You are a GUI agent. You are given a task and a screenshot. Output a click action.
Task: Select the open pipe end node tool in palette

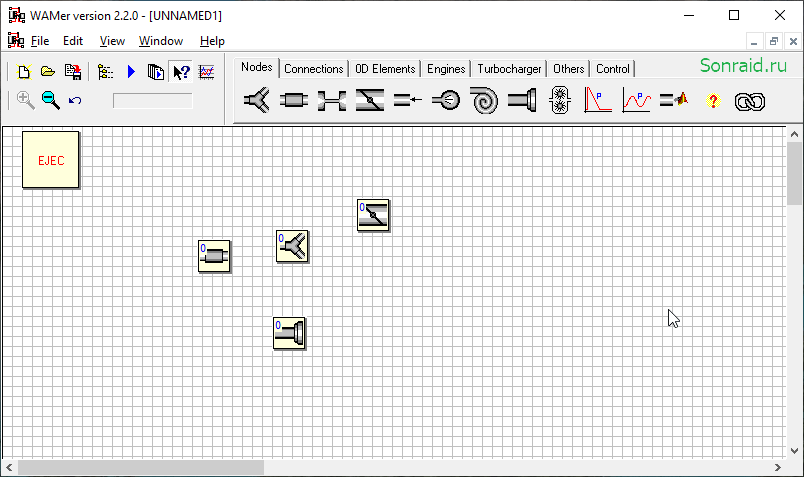click(522, 101)
